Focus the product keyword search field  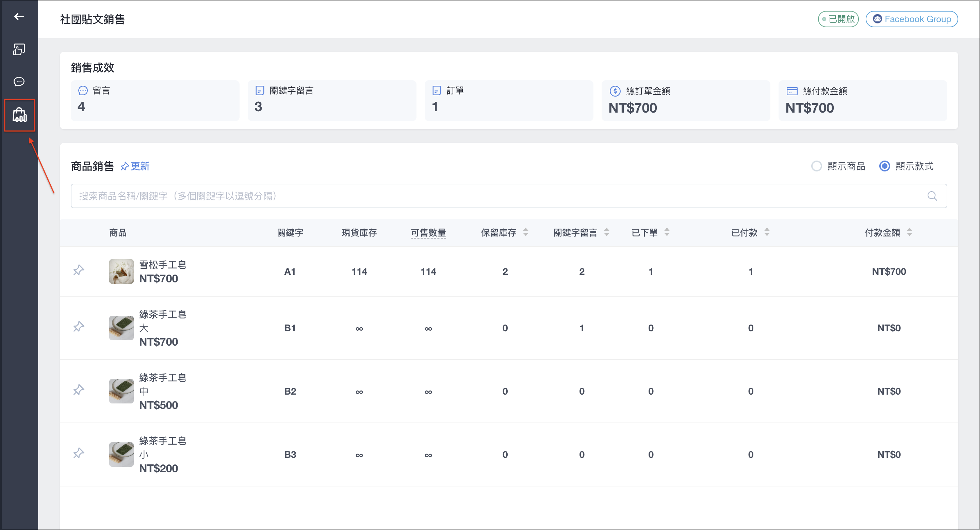(509, 196)
